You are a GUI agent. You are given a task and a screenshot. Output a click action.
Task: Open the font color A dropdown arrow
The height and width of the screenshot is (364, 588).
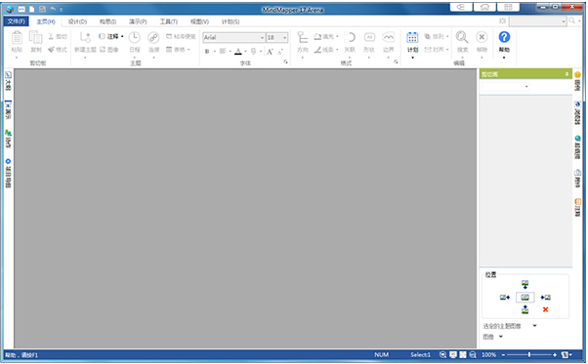tap(245, 52)
